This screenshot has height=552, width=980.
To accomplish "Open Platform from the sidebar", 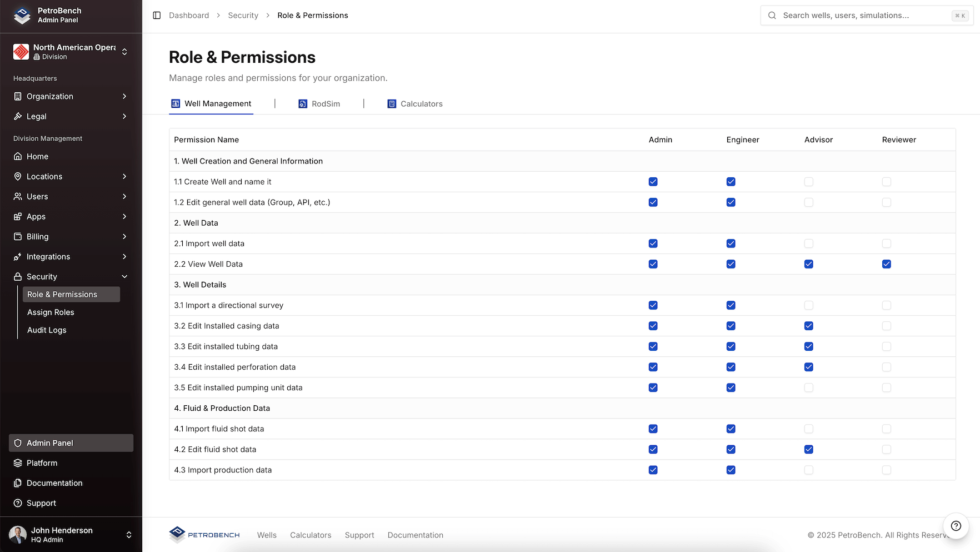I will 42,463.
